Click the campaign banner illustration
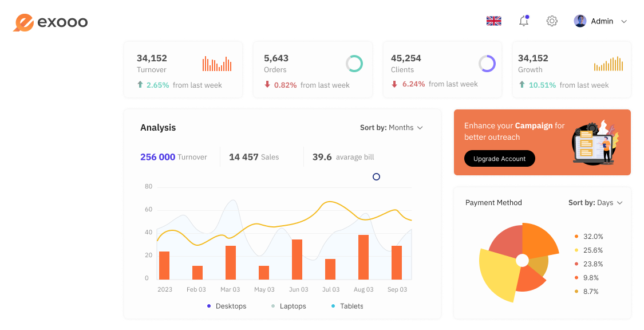 (595, 142)
